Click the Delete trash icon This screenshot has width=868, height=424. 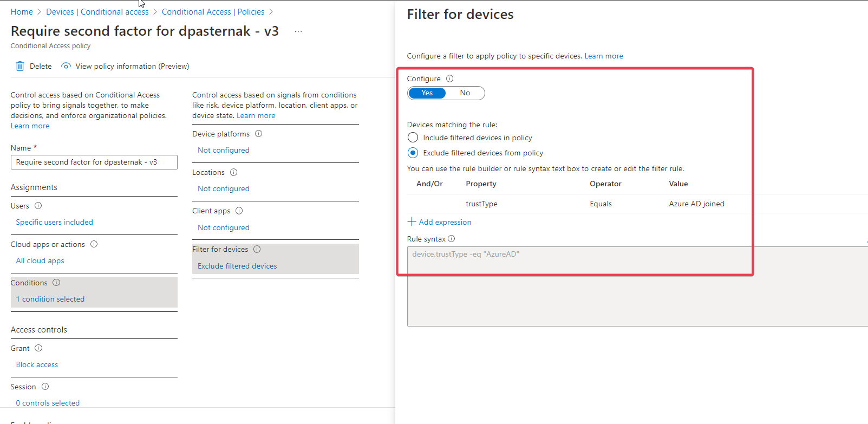click(x=20, y=66)
